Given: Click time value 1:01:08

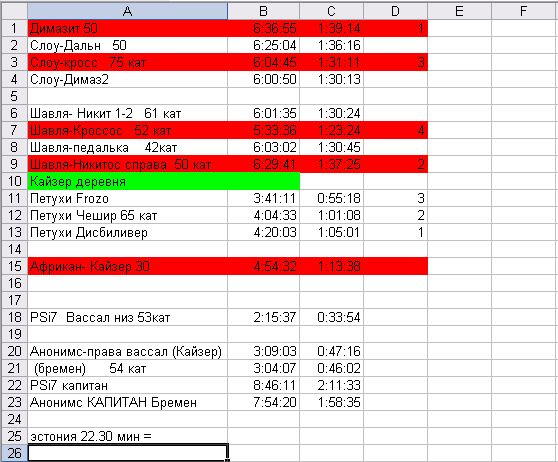Looking at the screenshot, I should tap(339, 215).
